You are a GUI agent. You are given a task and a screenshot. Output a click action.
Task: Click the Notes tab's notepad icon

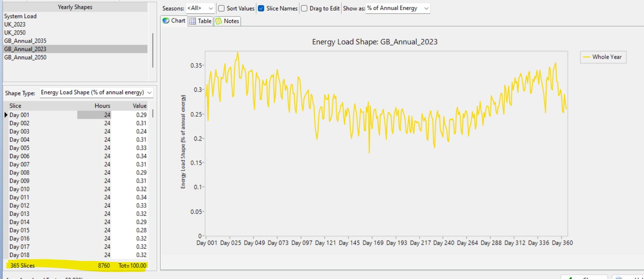(x=219, y=21)
